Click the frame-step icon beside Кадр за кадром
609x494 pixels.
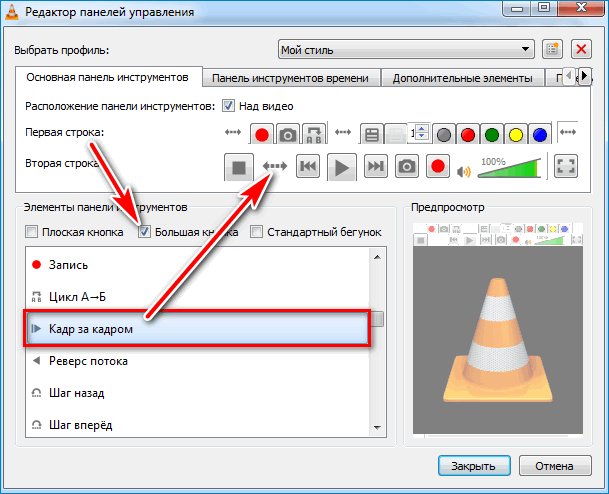[x=37, y=329]
